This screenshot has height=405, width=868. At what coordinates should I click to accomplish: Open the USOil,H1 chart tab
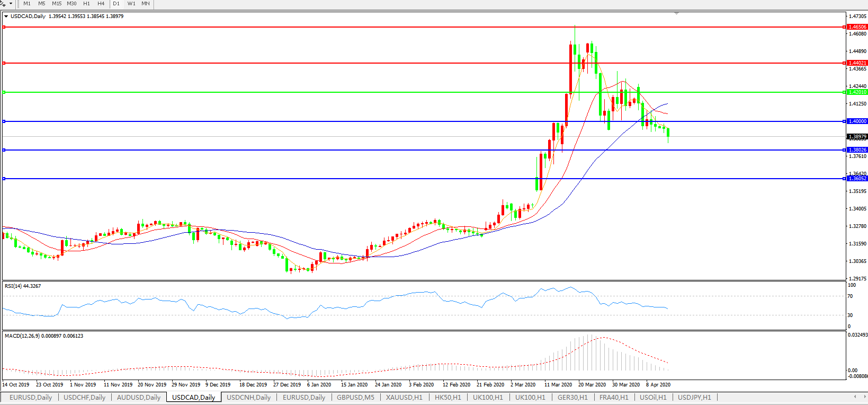(653, 397)
